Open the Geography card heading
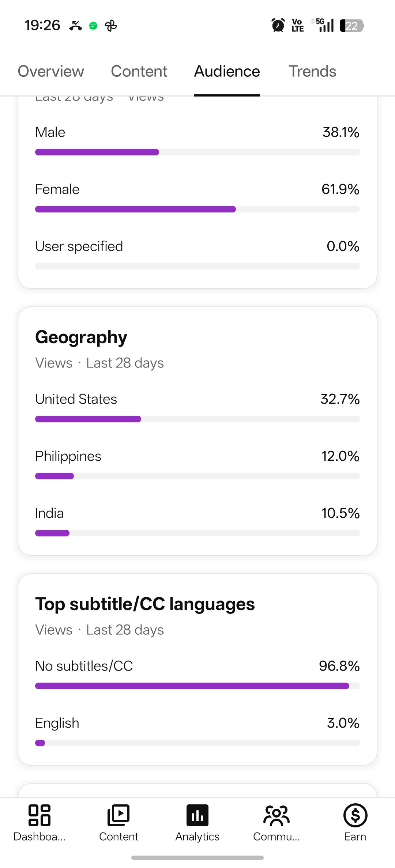The image size is (395, 868). (81, 337)
